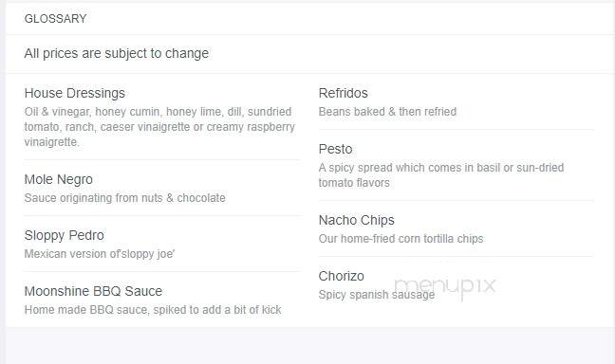This screenshot has height=364, width=615.
Task: Click the Mexican version of sloppy joe description
Action: [100, 254]
